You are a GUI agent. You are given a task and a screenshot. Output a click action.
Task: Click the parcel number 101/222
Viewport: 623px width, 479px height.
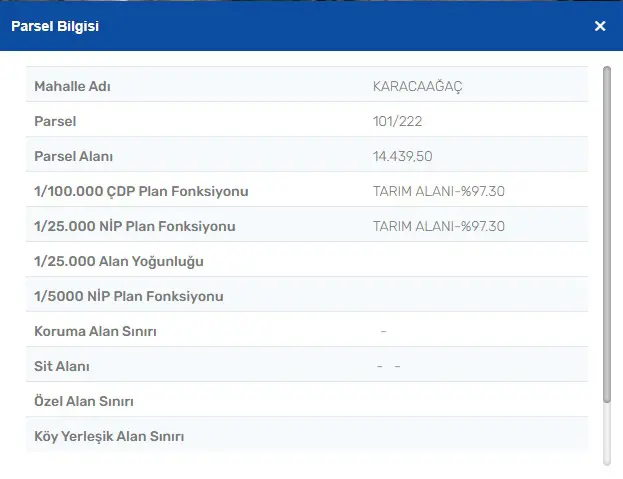(397, 121)
